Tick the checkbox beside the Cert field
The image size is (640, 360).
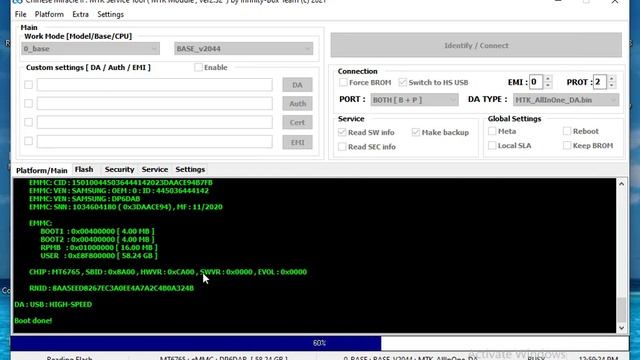(x=28, y=122)
